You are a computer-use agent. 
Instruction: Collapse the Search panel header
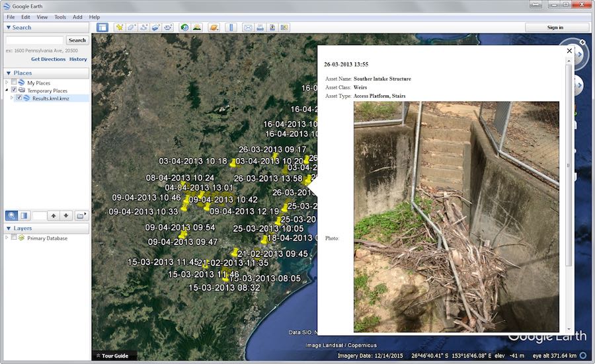coord(46,27)
